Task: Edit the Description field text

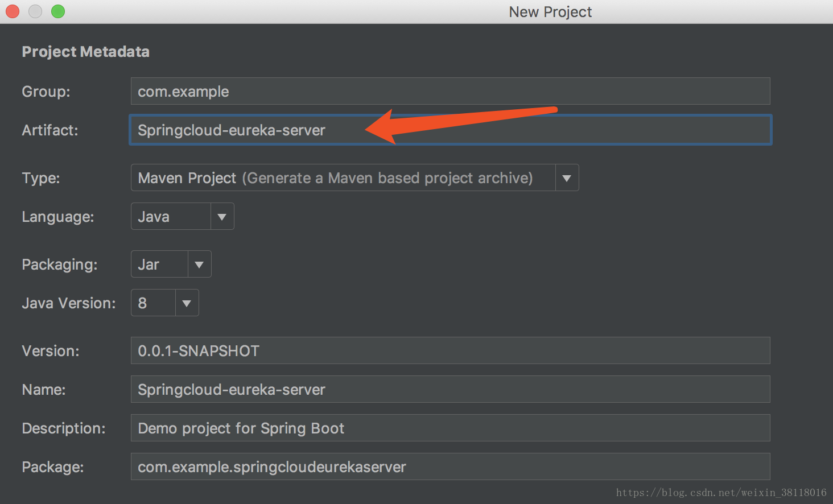Action: coord(450,428)
